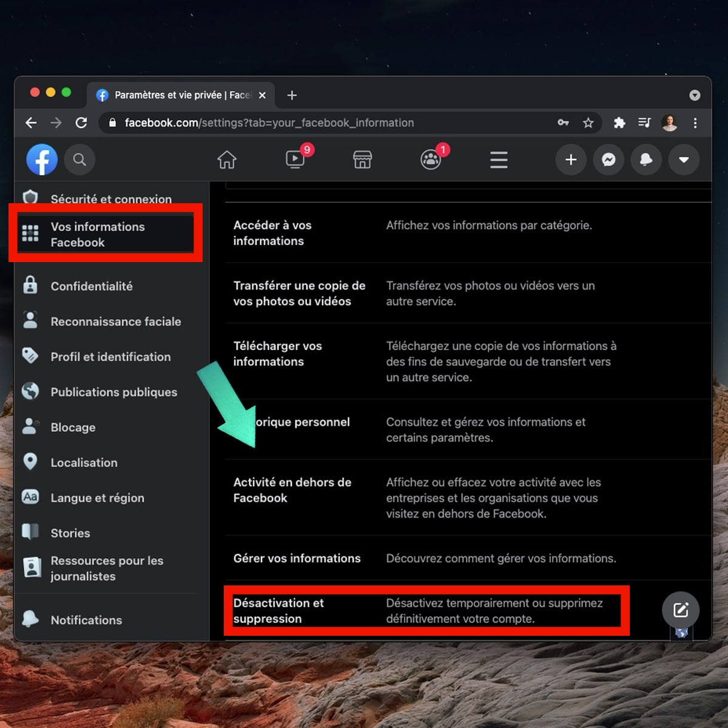This screenshot has height=728, width=728.
Task: Close the Paramètres et vie privée tab
Action: pos(262,95)
